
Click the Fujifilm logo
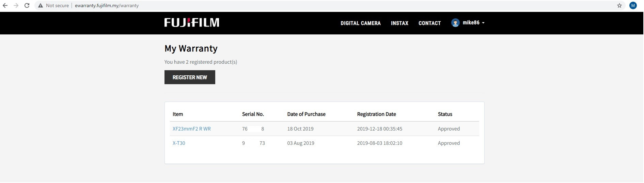(x=192, y=22)
